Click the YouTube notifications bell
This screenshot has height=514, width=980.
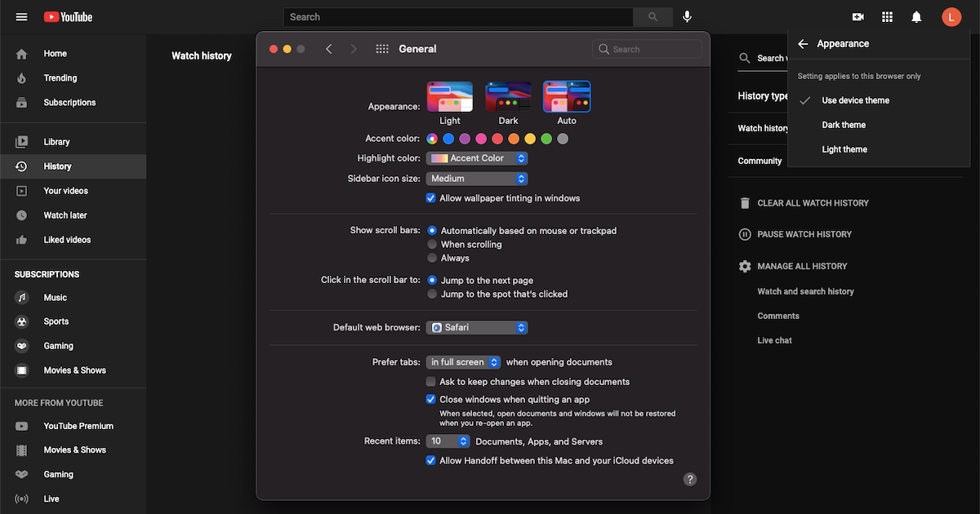click(915, 16)
